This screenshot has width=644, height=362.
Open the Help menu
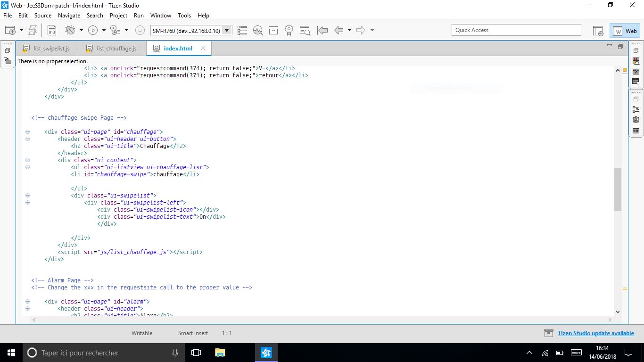pyautogui.click(x=203, y=16)
